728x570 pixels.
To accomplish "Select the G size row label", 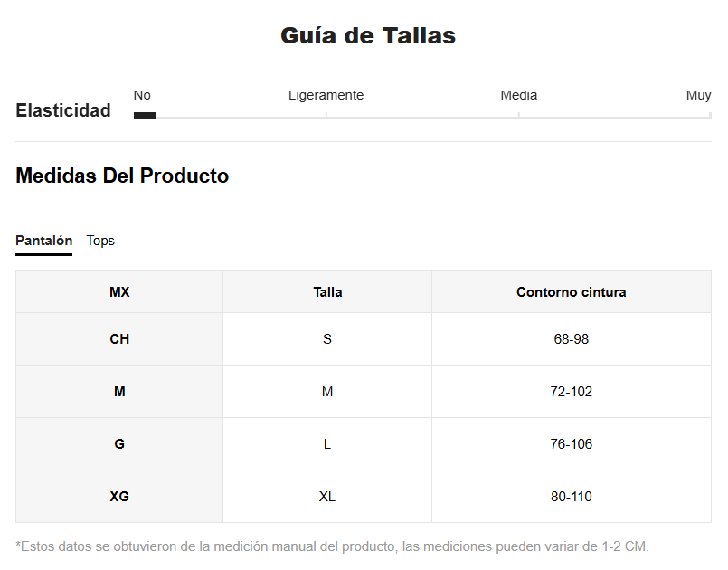I will tap(119, 444).
